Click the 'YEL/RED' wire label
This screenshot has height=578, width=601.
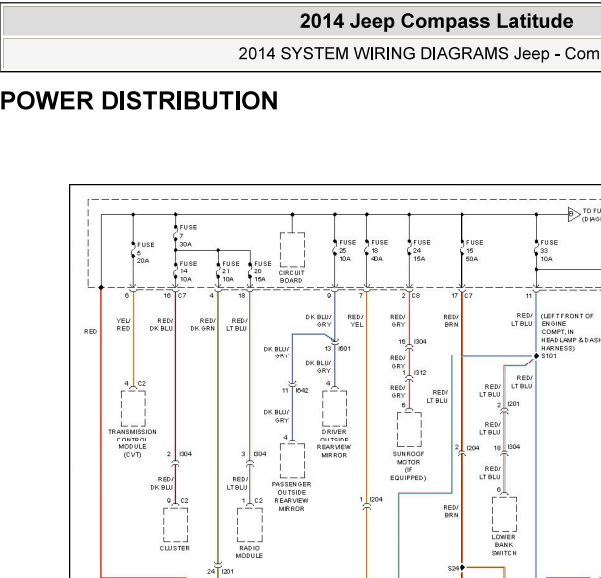123,325
